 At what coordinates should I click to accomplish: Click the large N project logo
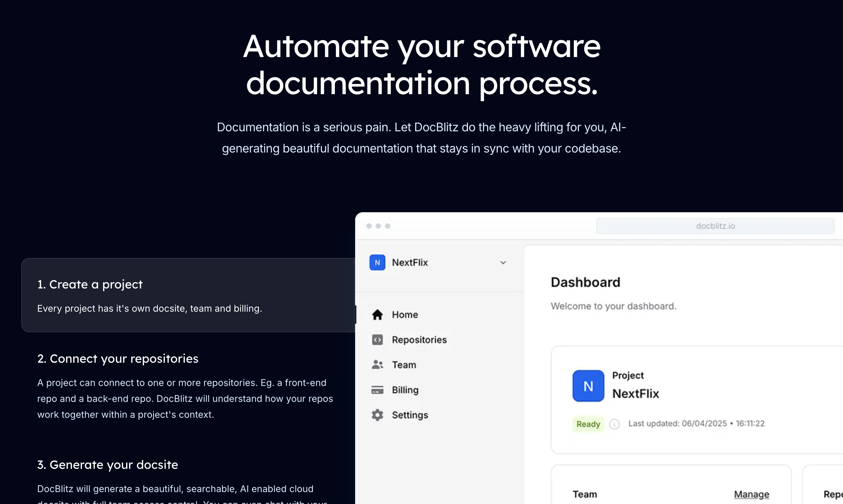point(588,386)
